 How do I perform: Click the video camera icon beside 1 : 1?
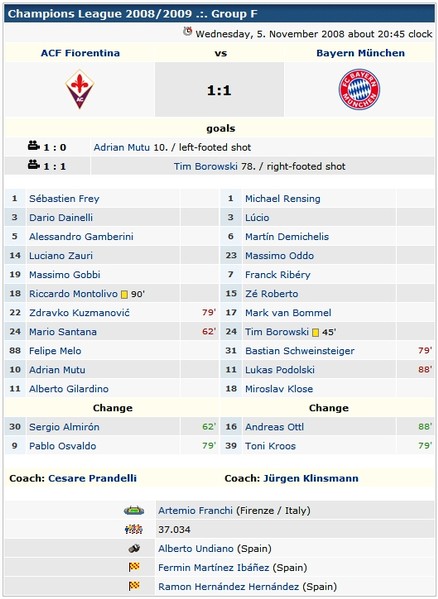coord(34,165)
